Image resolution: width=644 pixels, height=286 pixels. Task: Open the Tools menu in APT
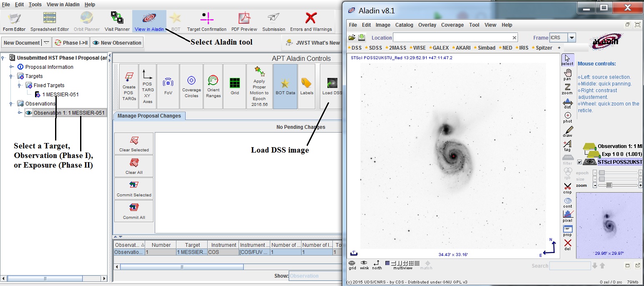tap(35, 5)
